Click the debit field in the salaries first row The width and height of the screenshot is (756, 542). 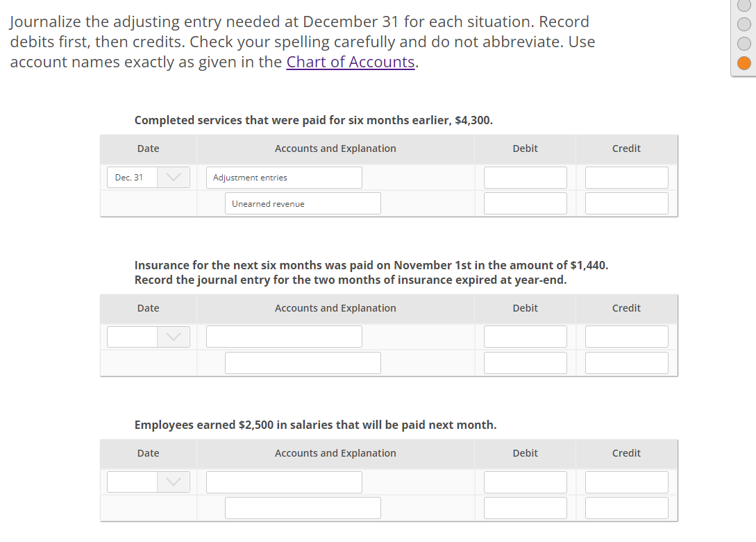(x=525, y=482)
